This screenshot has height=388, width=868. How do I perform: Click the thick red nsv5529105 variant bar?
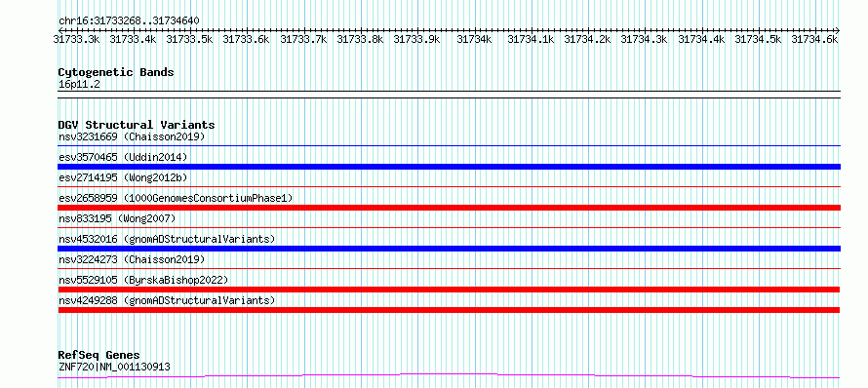click(x=449, y=290)
